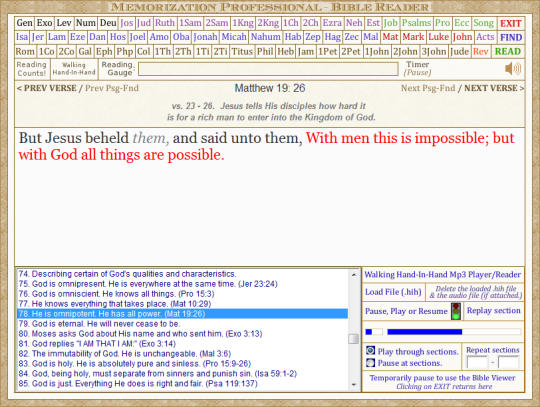Open the Song book tab
540x407 pixels.
click(484, 23)
